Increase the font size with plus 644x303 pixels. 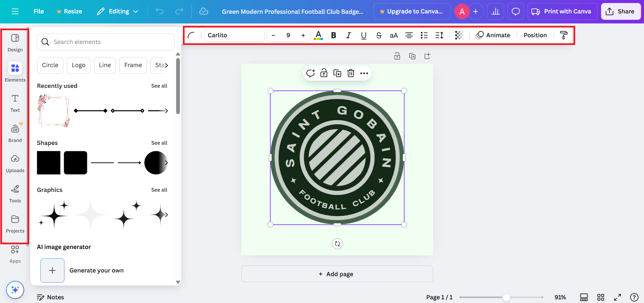(303, 35)
